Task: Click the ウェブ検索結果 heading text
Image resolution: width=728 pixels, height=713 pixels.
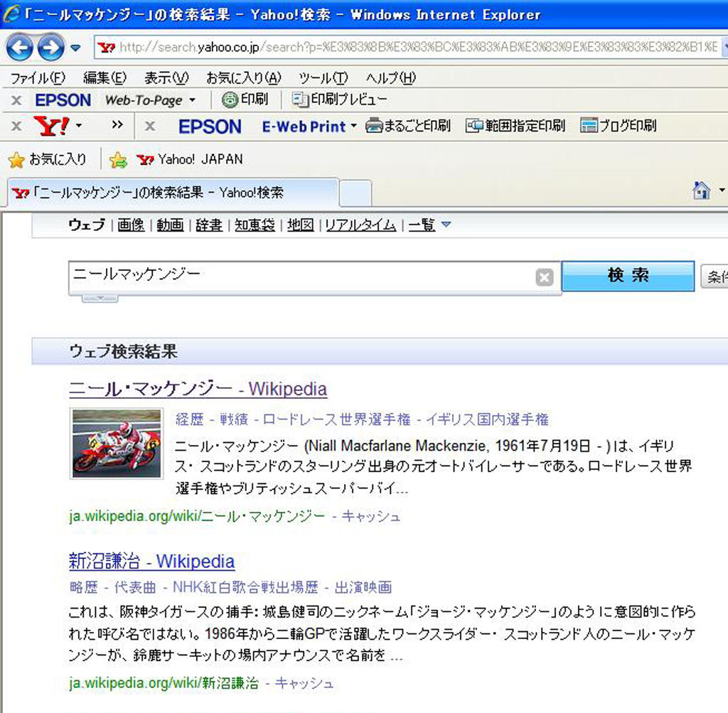Action: (123, 351)
